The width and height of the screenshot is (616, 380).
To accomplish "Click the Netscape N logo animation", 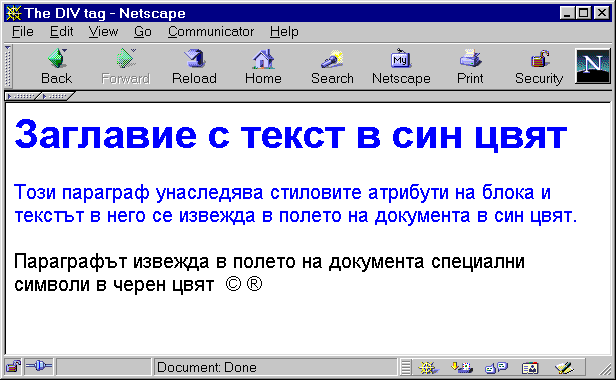I will 592,66.
